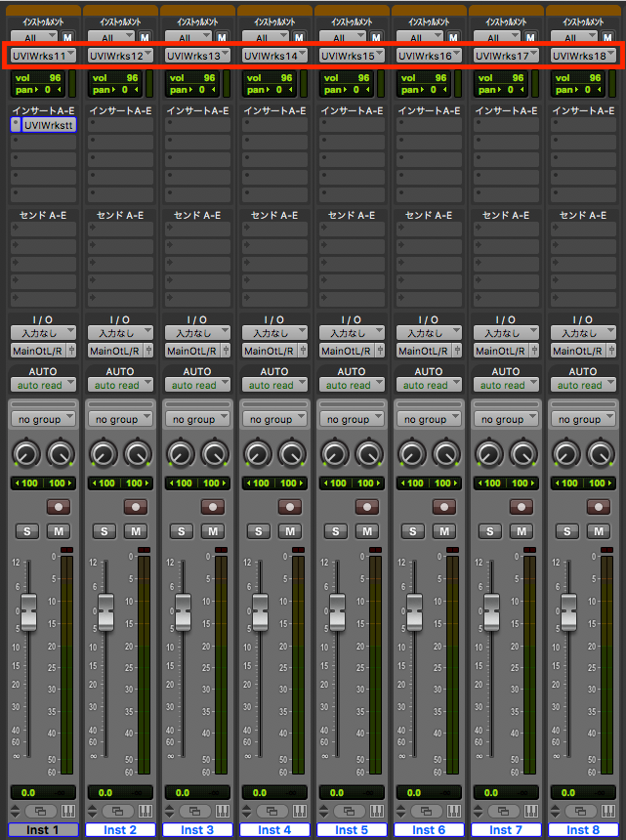Open the UVIWrks14 MIDI output dropdown
Screen dimensions: 626x840
(274, 56)
